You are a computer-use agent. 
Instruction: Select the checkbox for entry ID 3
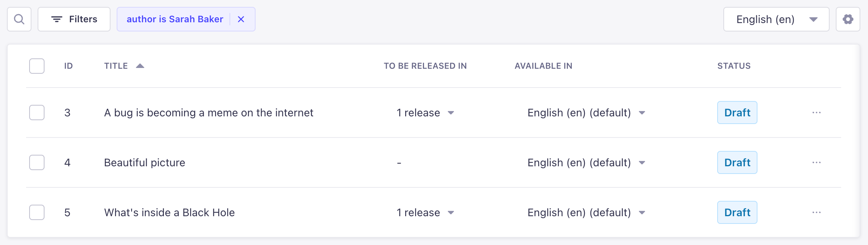[x=36, y=113]
